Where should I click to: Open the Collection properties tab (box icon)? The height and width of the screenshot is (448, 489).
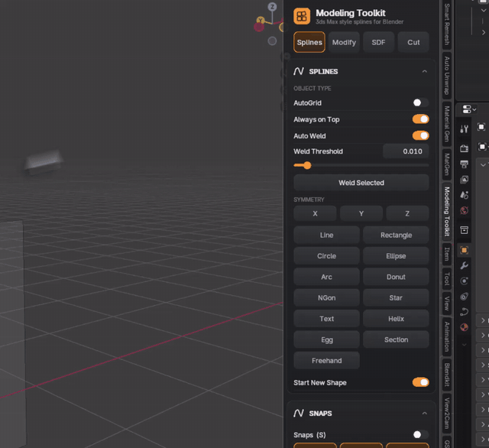[464, 230]
